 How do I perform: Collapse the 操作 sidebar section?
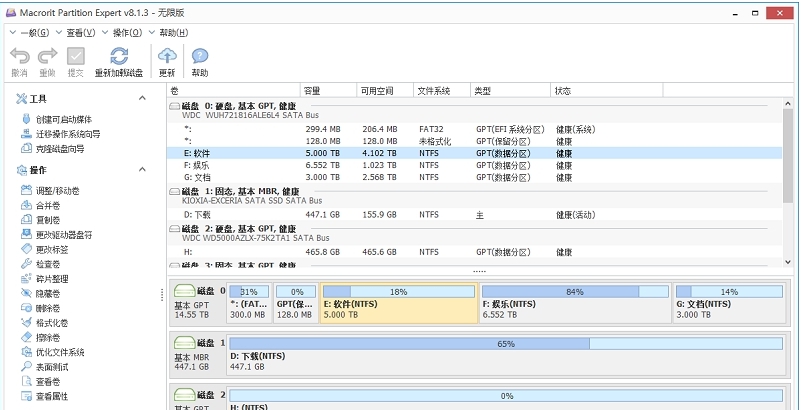coord(142,170)
